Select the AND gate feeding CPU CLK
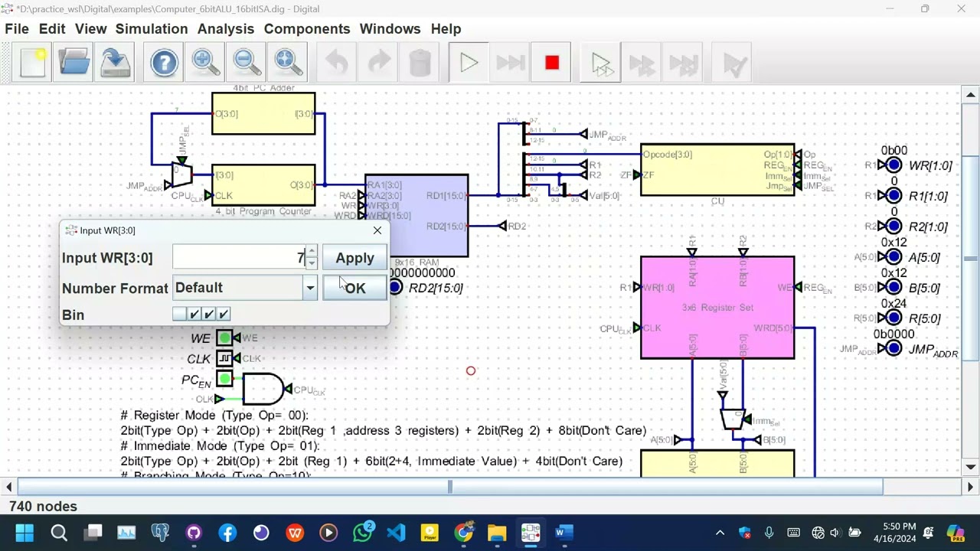The height and width of the screenshot is (551, 980). pos(263,390)
